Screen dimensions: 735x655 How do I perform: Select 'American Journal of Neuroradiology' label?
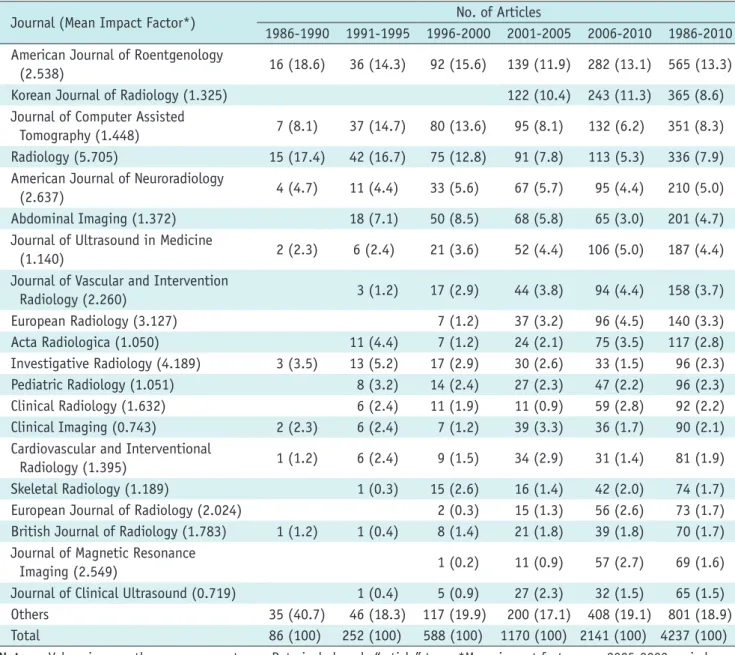117,188
